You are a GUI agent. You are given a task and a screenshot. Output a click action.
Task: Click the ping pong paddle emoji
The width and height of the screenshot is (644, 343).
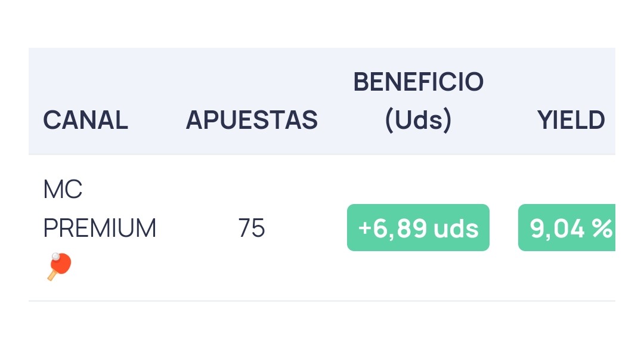coord(60,267)
